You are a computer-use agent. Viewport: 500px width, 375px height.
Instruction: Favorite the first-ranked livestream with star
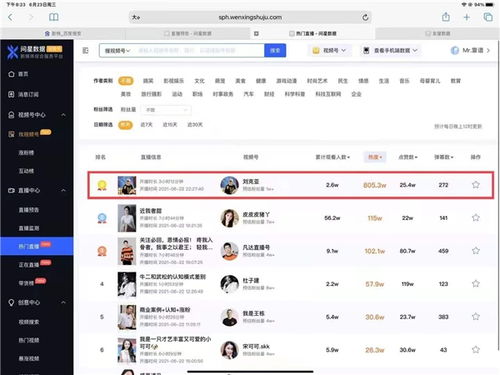476,185
